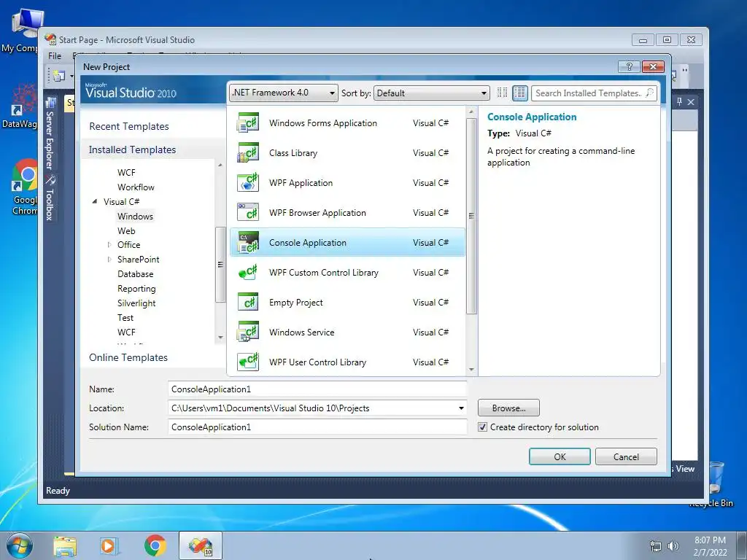This screenshot has height=560, width=747.
Task: Expand the SharePoint tree node
Action: coord(109,260)
